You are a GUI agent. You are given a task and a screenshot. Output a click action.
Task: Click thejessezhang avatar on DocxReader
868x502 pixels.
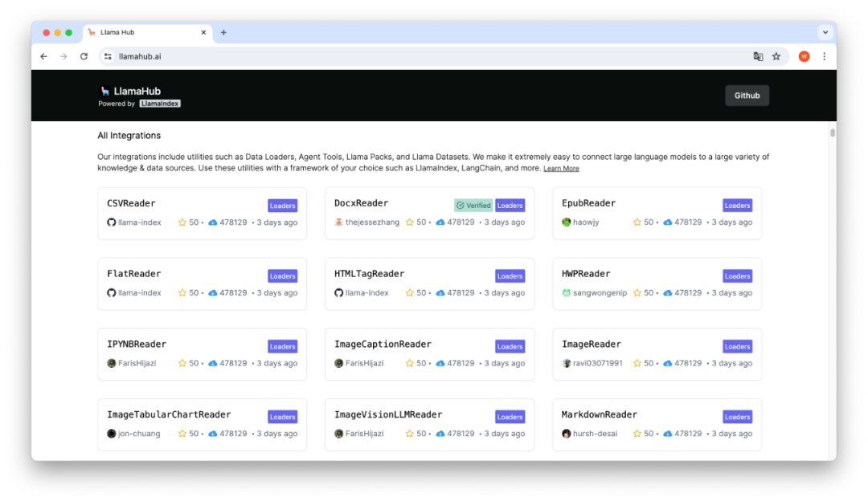(x=339, y=222)
